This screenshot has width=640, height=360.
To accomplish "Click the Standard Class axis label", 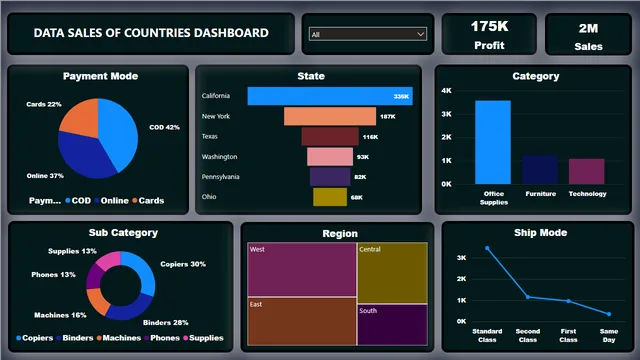I will tap(487, 336).
